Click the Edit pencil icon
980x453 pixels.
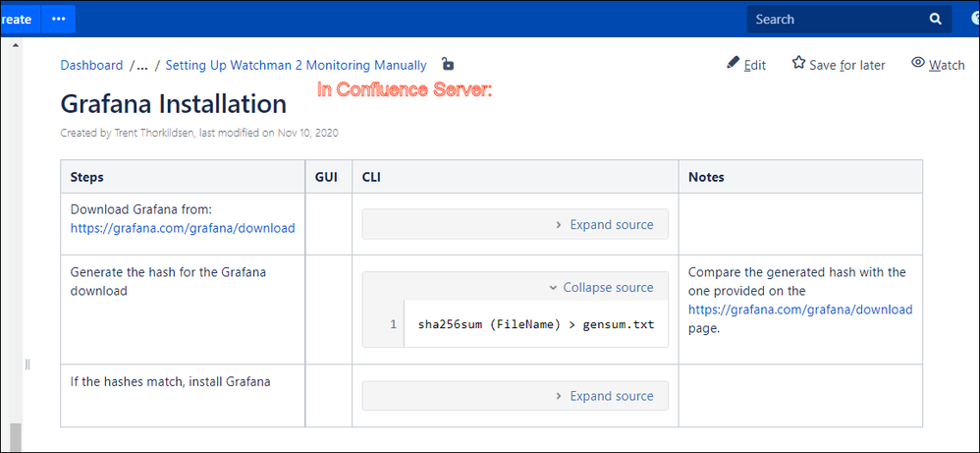(734, 63)
